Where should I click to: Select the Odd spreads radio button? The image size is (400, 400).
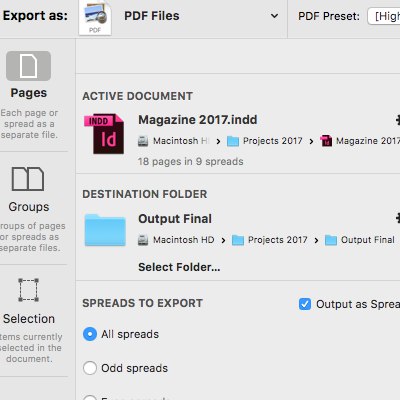90,368
